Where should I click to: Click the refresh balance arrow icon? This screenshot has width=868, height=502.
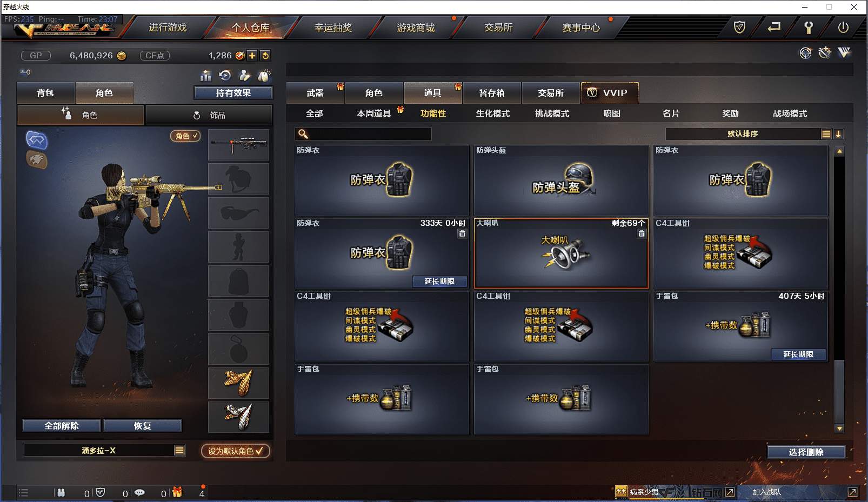pos(265,56)
